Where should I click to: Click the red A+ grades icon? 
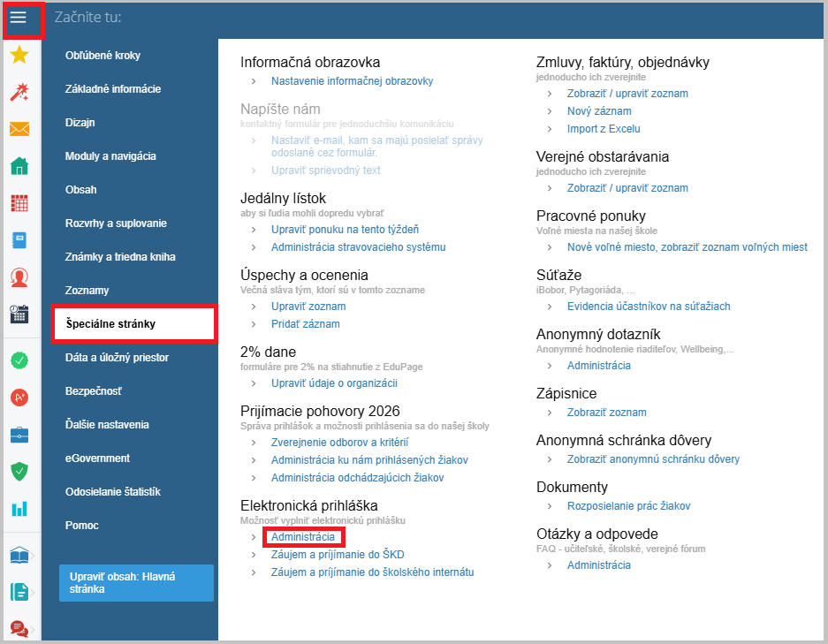(x=19, y=397)
